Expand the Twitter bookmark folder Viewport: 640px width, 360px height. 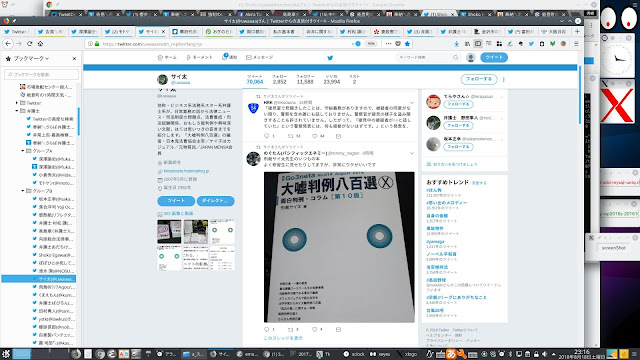(x=17, y=103)
